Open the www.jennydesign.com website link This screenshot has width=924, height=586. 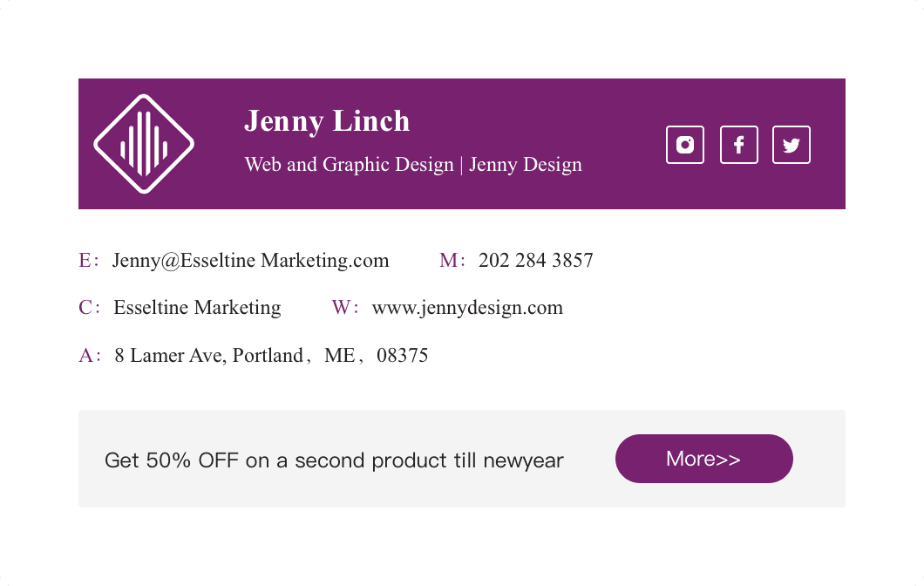(467, 308)
